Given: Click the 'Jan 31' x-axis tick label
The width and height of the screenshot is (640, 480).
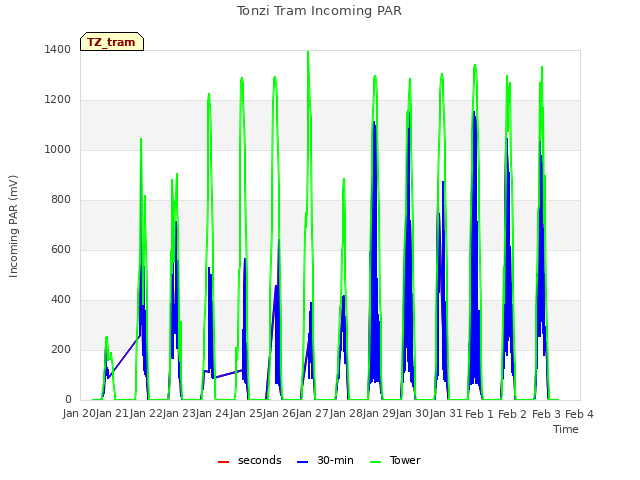Looking at the screenshot, I should coord(446,414).
